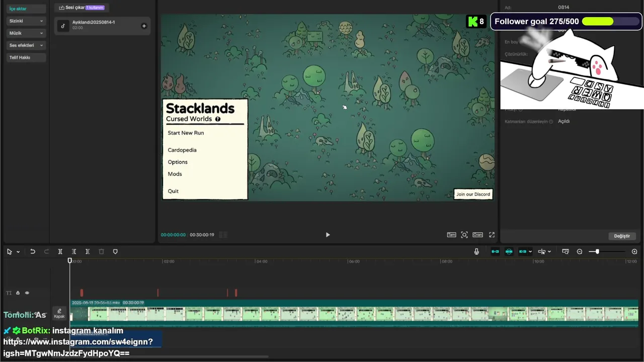Click the 00:30:00:19 total duration text

202,235
